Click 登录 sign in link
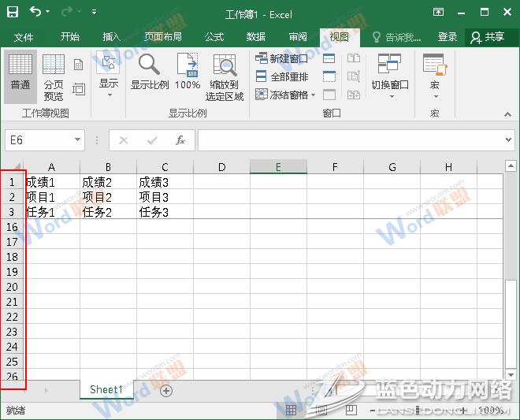Image resolution: width=520 pixels, height=420 pixels. point(448,37)
